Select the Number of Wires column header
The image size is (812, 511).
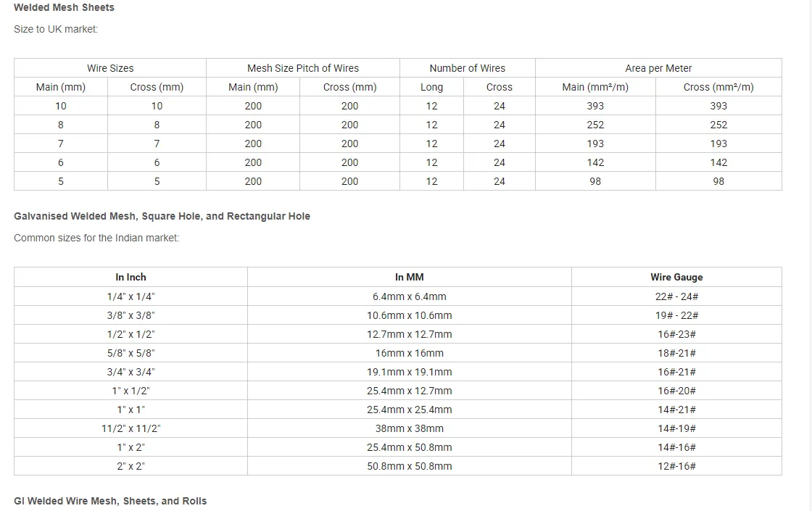point(467,68)
